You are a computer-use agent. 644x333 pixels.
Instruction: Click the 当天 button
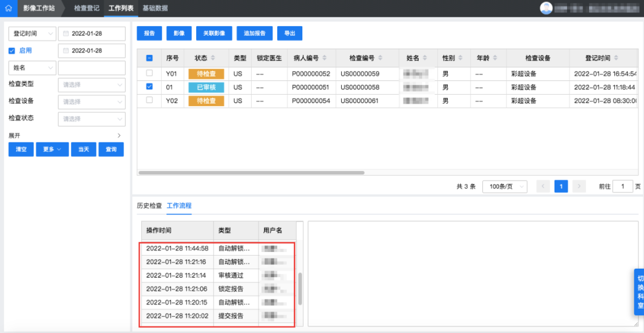(83, 150)
